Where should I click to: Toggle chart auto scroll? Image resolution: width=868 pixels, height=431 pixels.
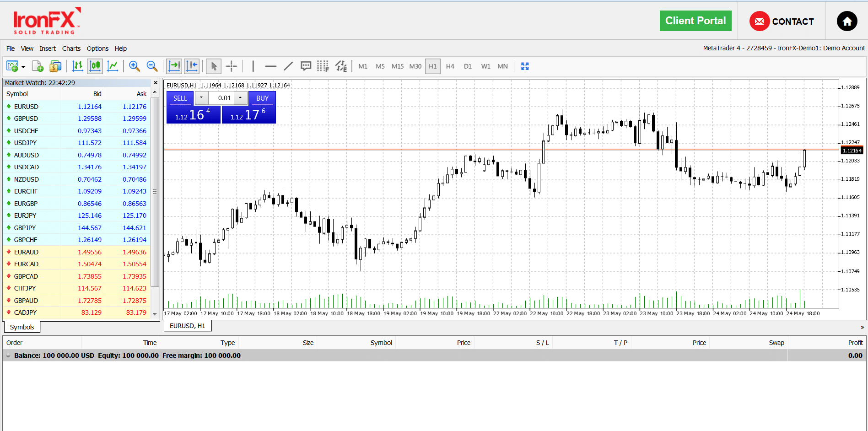pyautogui.click(x=174, y=66)
